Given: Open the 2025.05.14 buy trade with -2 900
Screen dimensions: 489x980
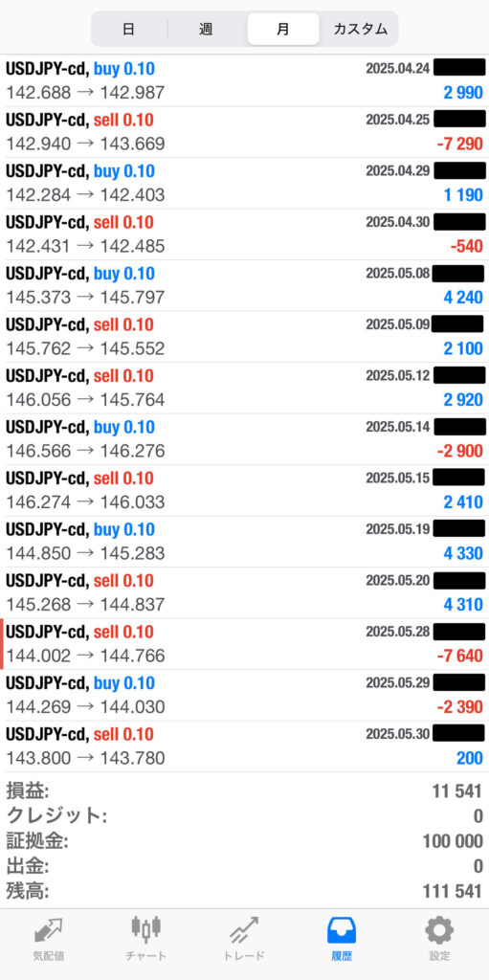Looking at the screenshot, I should click(245, 439).
